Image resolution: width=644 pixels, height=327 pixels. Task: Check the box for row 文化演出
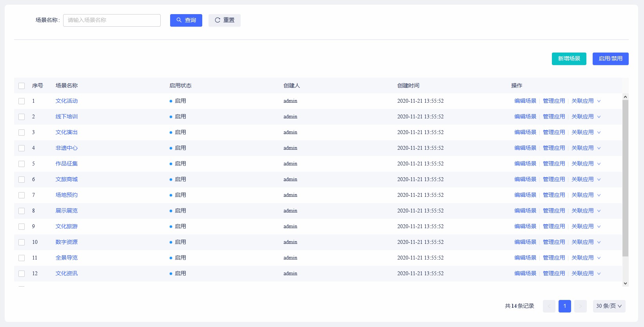[x=22, y=133]
